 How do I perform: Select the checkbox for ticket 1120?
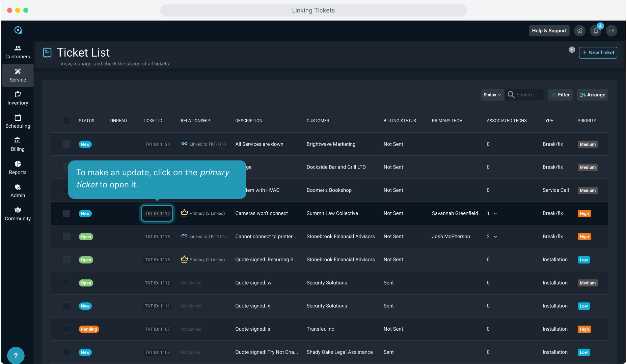pos(66,144)
